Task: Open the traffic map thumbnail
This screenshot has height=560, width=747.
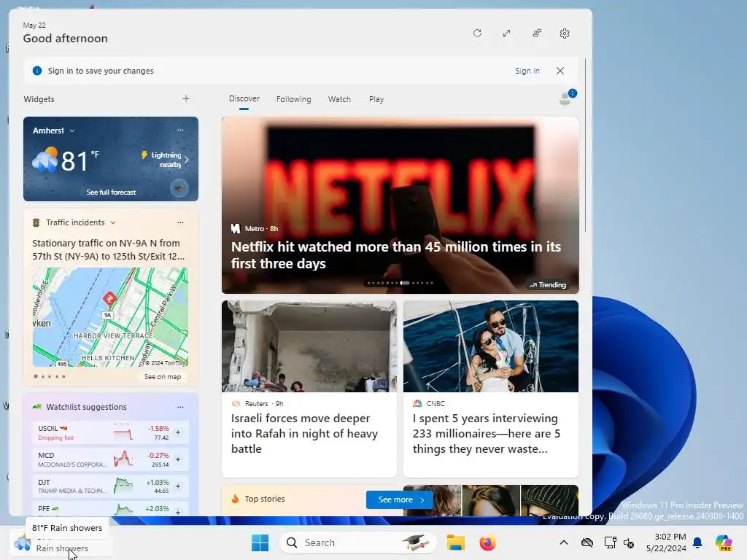Action: click(x=110, y=317)
